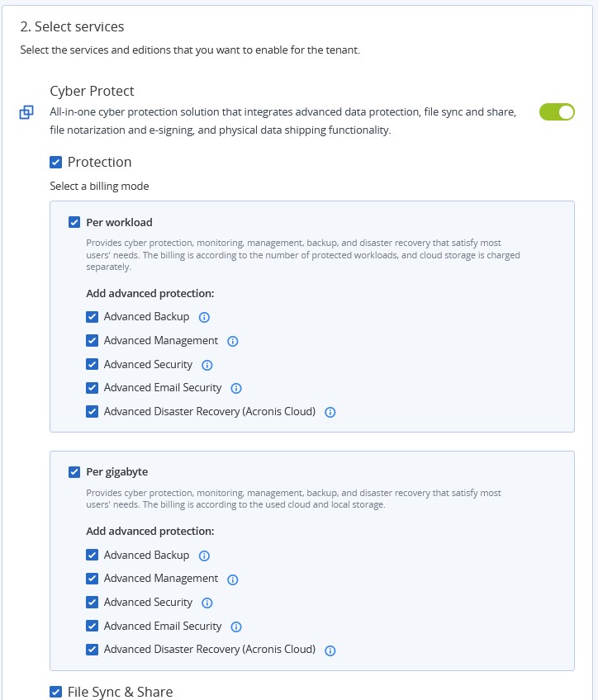Uncheck the Per gigabyte billing mode
This screenshot has width=598, height=700.
(x=74, y=472)
